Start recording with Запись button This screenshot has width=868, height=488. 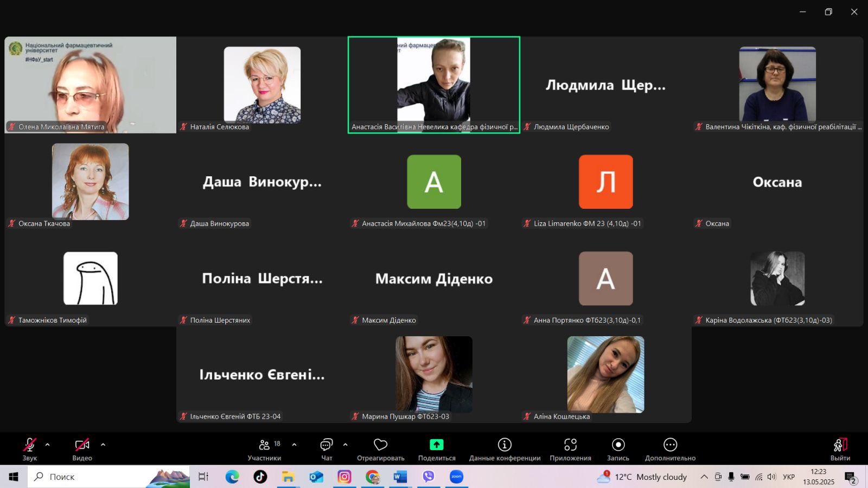click(618, 449)
